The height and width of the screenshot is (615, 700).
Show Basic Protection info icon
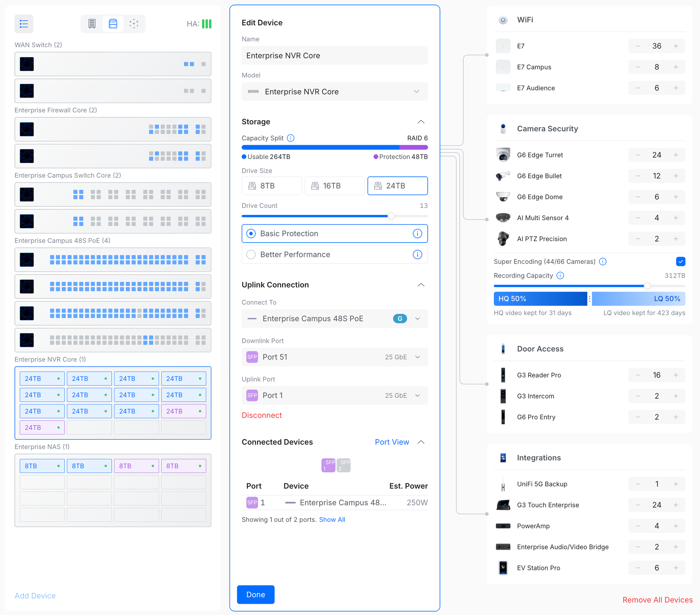tap(418, 233)
